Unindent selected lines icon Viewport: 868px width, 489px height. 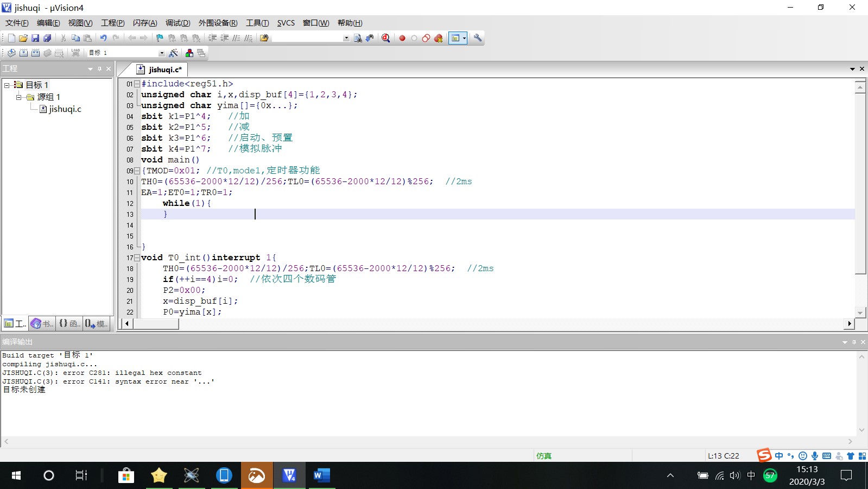[x=224, y=38]
